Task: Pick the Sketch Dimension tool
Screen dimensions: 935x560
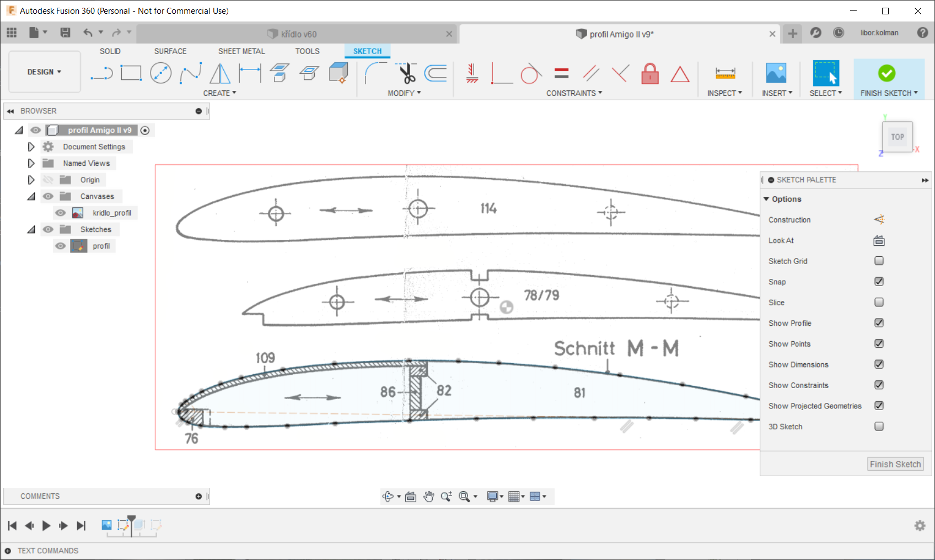Action: coord(250,73)
